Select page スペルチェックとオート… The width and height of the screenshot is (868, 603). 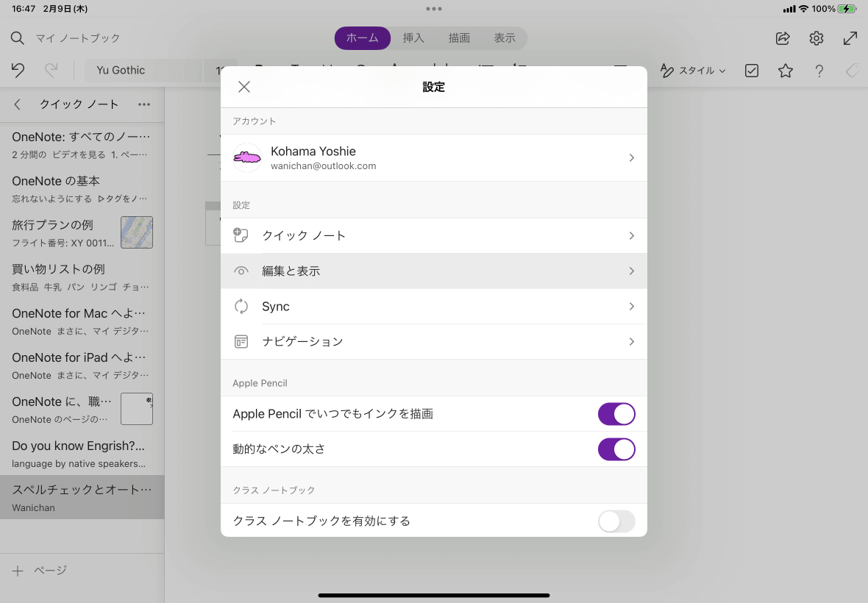82,497
